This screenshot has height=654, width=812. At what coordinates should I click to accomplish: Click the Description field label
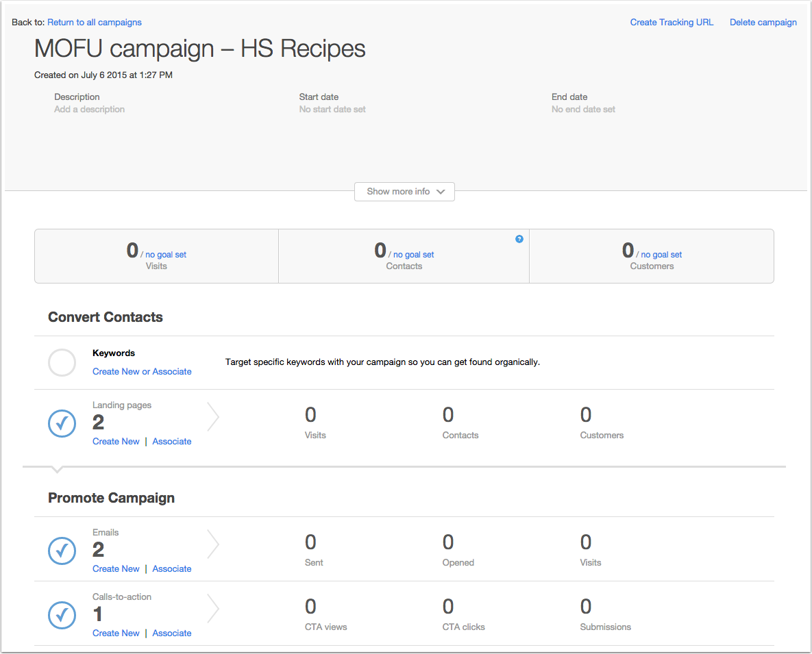(x=77, y=97)
